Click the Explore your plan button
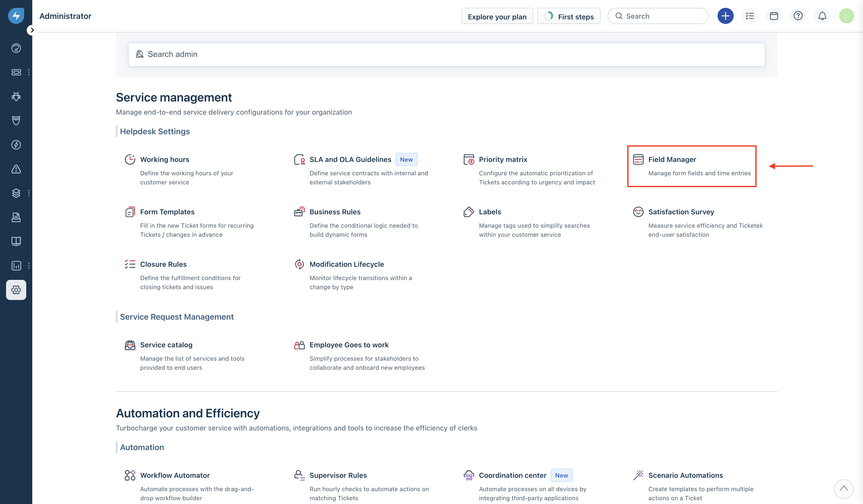The width and height of the screenshot is (863, 504). (x=497, y=16)
